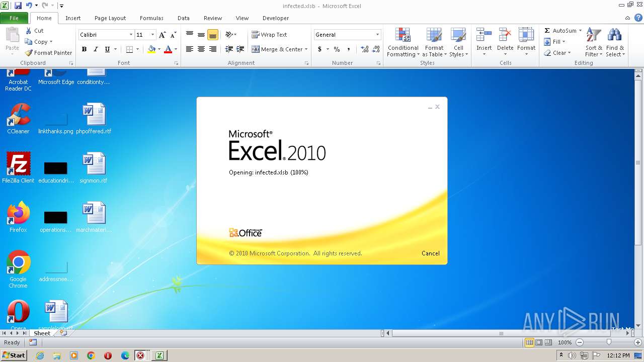Click the Start button on taskbar
Image resolution: width=644 pixels, height=362 pixels.
point(14,355)
